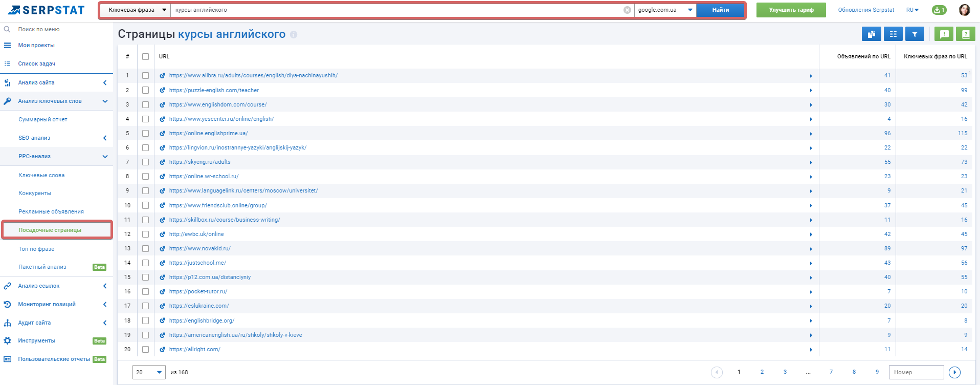
Task: Check the row 14 justschool.me checkbox
Action: (145, 263)
